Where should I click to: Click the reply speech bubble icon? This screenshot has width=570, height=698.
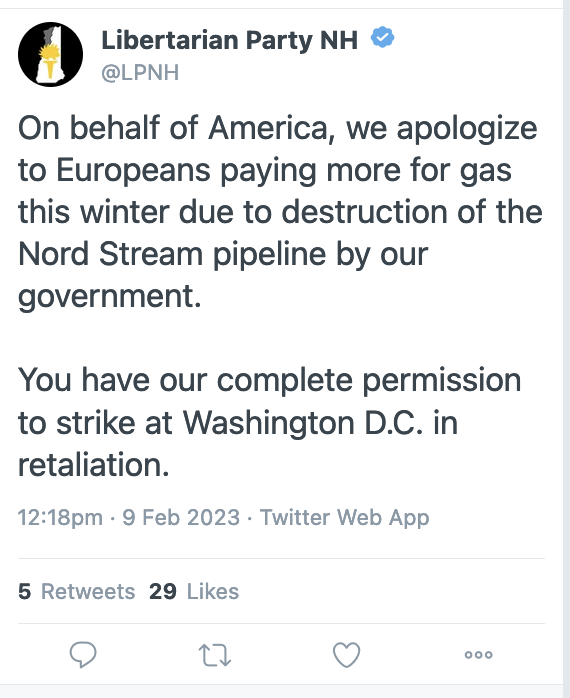[x=83, y=654]
